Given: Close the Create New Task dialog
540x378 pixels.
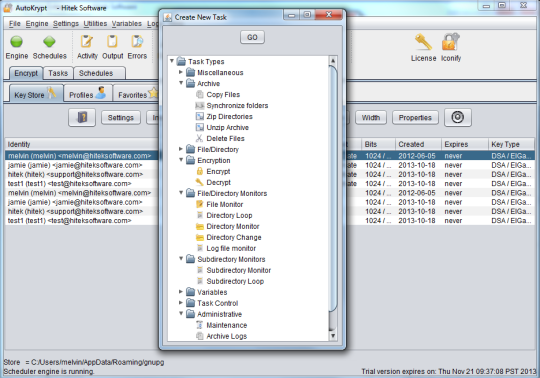Looking at the screenshot, I should coord(329,15).
